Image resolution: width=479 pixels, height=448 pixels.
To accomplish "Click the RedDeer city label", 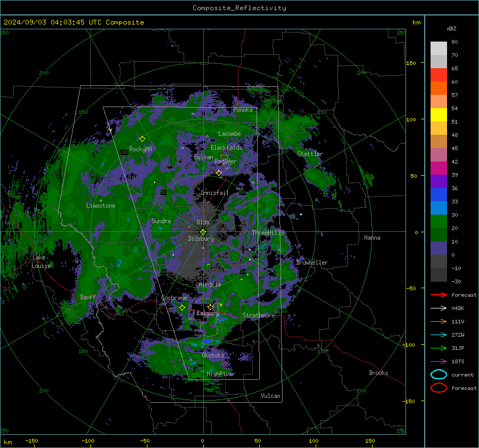I will (226, 161).
